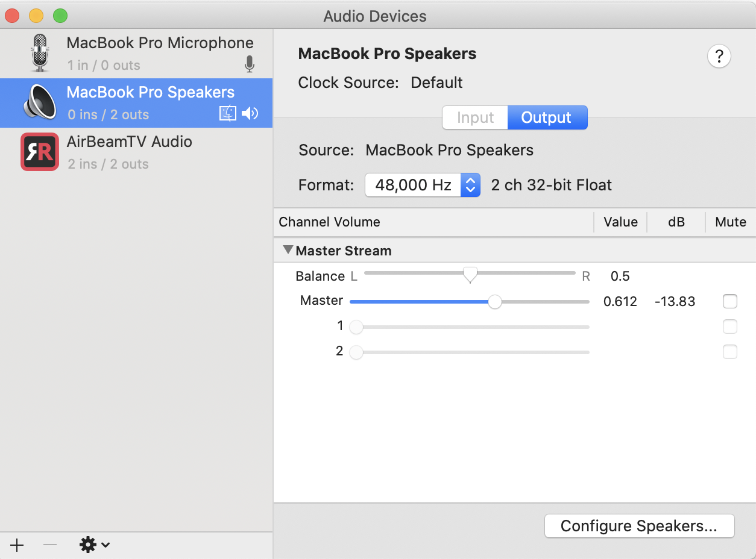Select the '2 ins / 2 outs' text

point(108,164)
